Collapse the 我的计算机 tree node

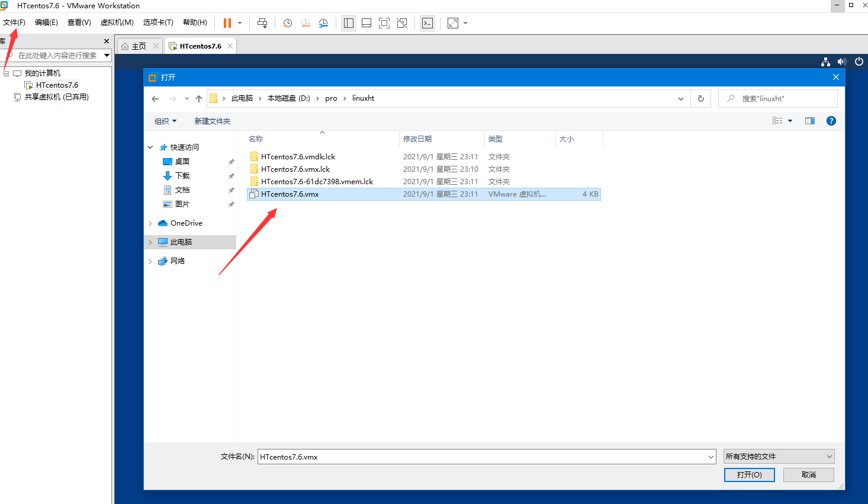point(7,73)
